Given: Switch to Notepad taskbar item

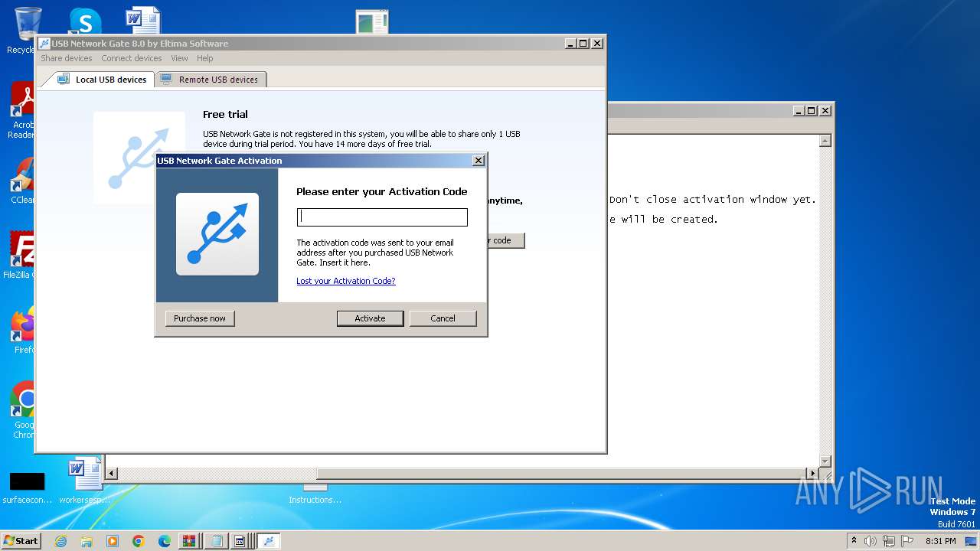Looking at the screenshot, I should [217, 541].
